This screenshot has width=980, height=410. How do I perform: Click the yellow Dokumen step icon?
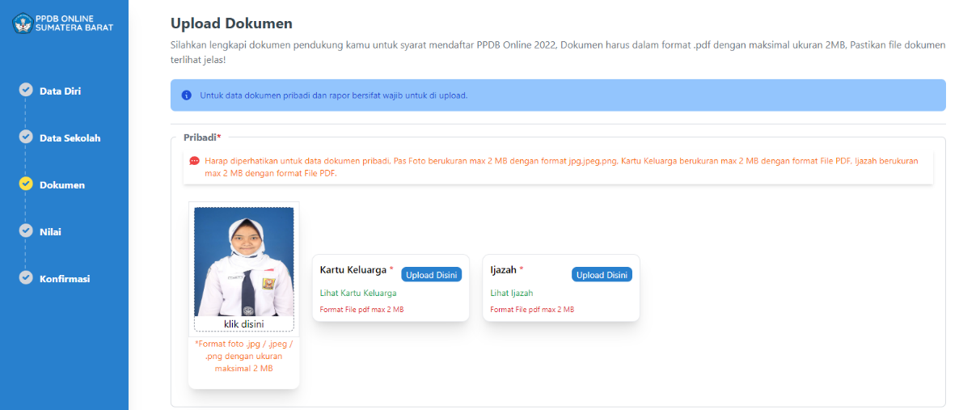coord(26,184)
